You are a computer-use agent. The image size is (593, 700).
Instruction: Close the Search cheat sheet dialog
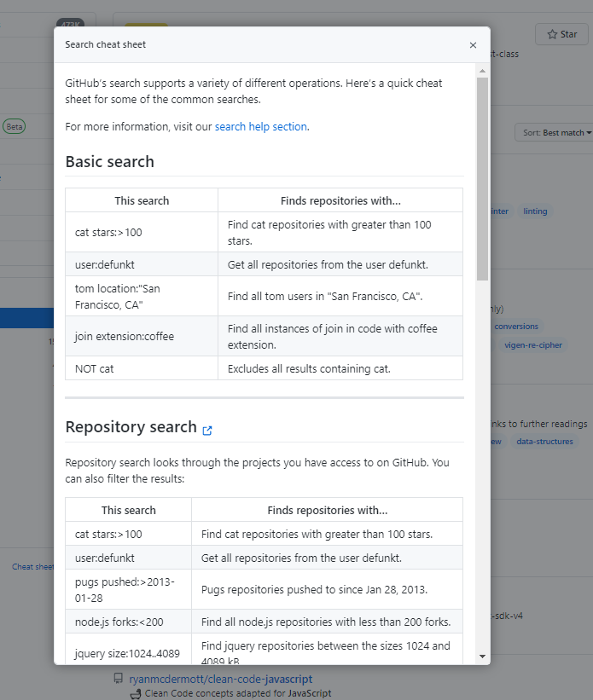tap(473, 45)
